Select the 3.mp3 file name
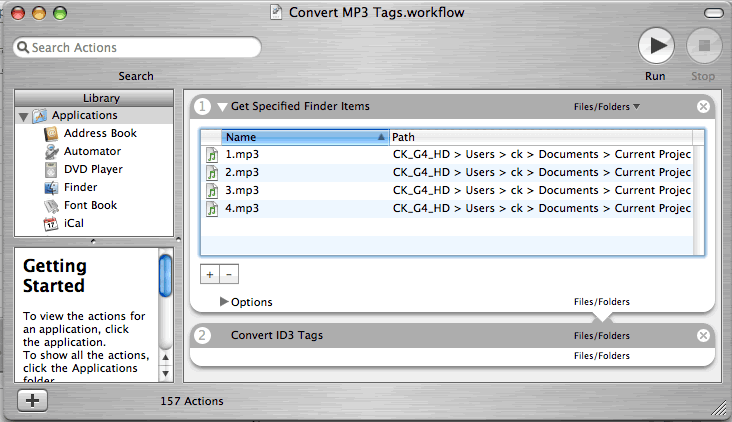The image size is (732, 422). [x=242, y=190]
